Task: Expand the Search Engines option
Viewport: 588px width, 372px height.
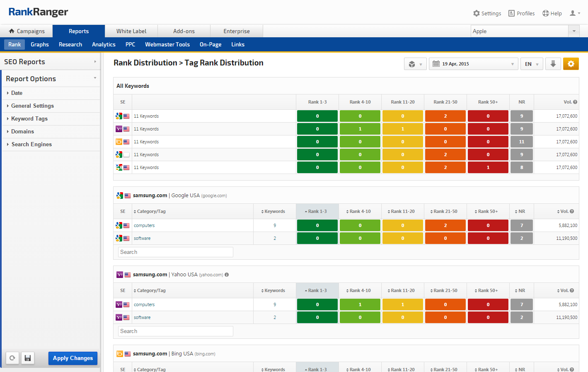Action: [31, 144]
